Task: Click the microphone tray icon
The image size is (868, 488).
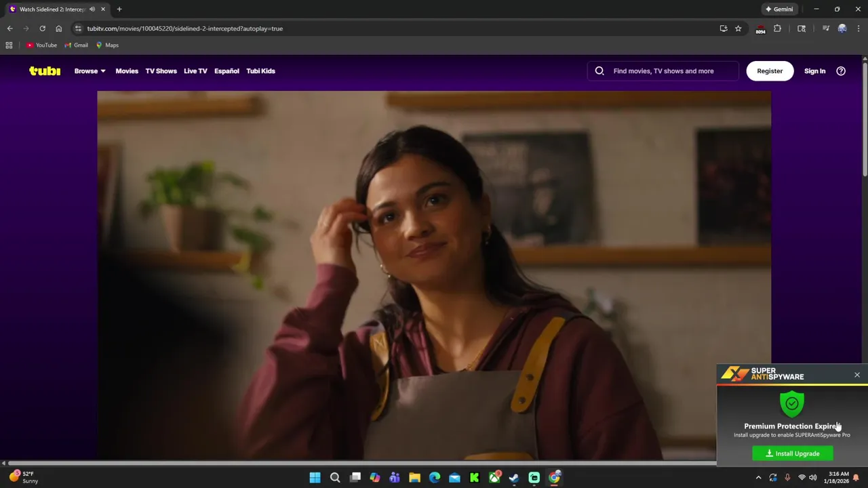Action: pyautogui.click(x=787, y=478)
